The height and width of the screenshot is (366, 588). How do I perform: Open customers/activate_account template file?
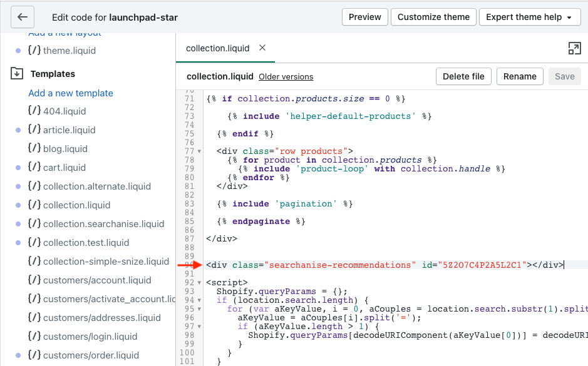109,298
